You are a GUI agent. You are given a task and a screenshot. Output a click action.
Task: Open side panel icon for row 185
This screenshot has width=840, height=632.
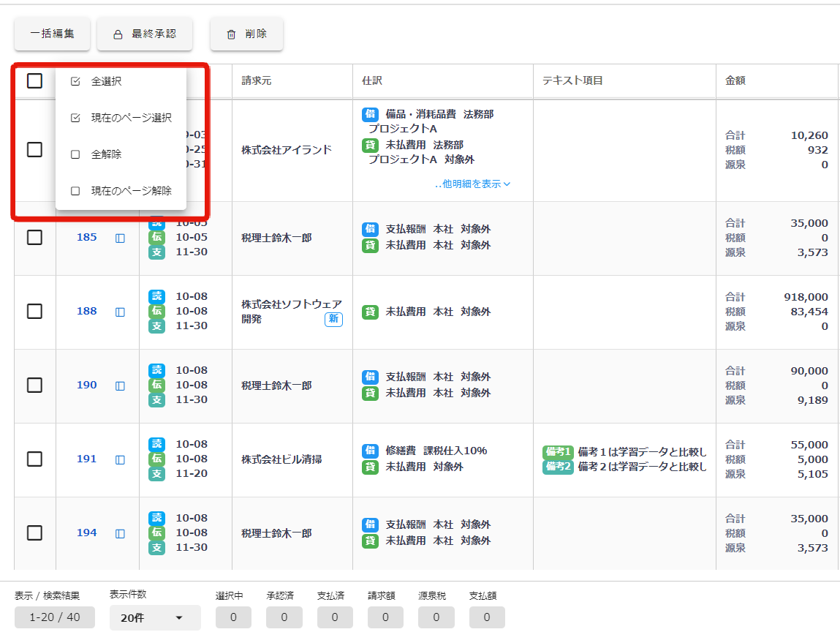(120, 238)
